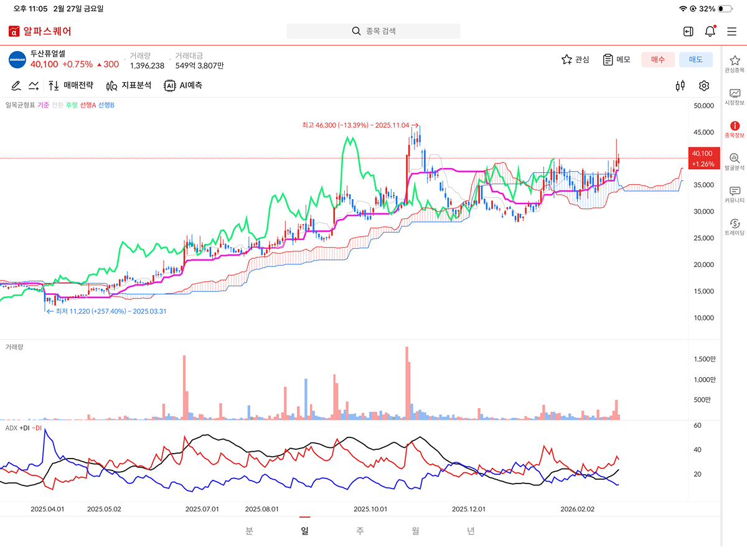Toggle the 기준 line legend label
The height and width of the screenshot is (560, 747).
[44, 105]
